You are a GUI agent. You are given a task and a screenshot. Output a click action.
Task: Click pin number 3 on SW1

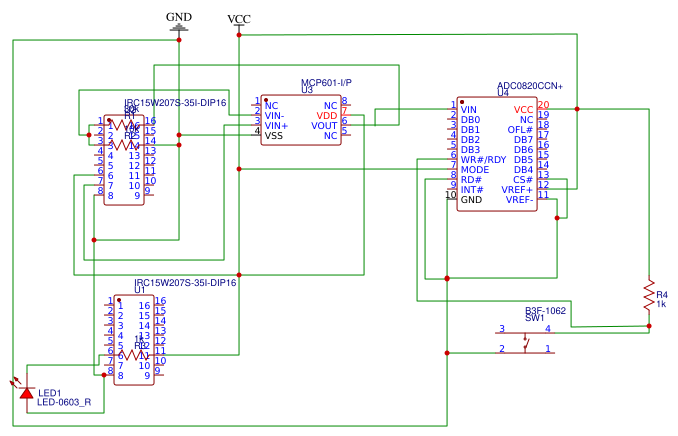pyautogui.click(x=502, y=328)
